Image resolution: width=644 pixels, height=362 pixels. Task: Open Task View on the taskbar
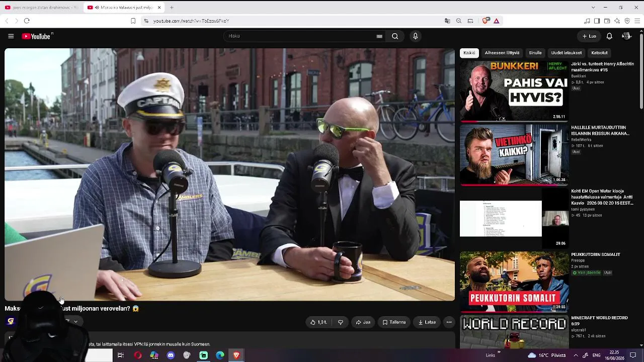point(121,355)
